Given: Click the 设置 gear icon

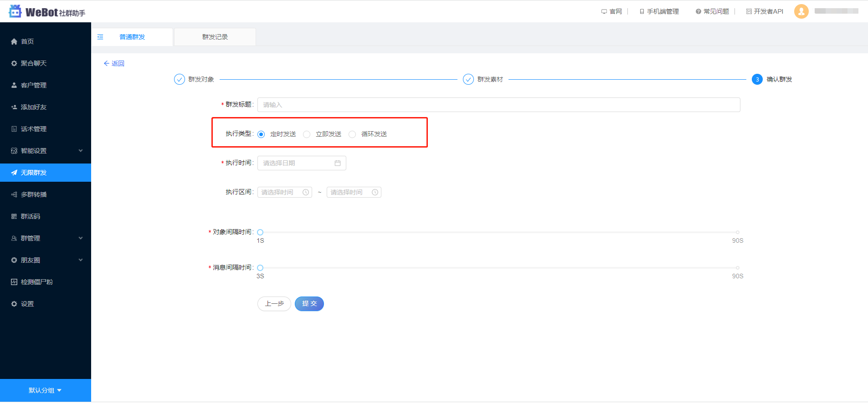Looking at the screenshot, I should click(14, 304).
